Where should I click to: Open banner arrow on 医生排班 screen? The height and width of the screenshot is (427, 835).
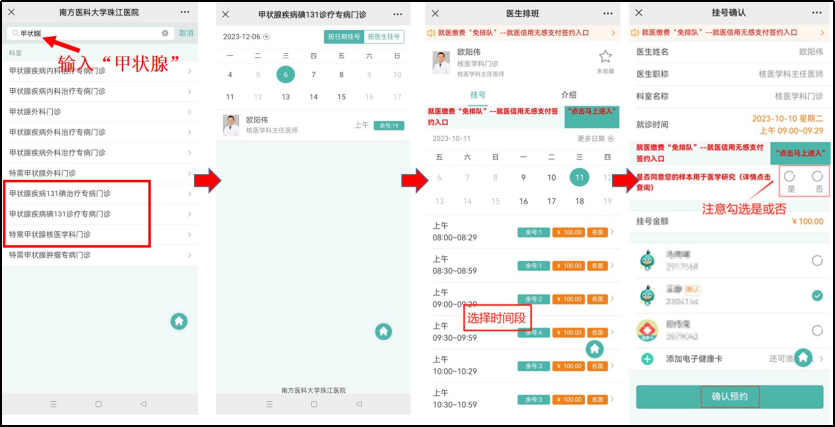click(x=613, y=33)
